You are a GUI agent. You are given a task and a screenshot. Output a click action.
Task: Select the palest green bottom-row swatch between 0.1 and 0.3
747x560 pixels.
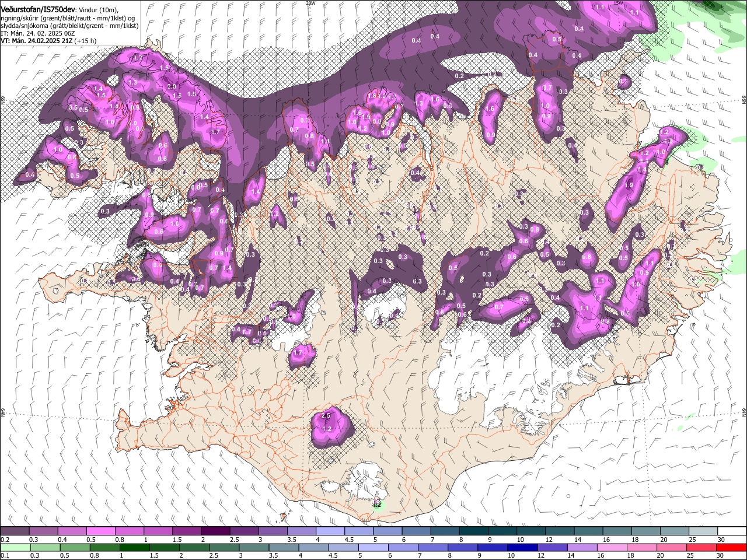click(15, 548)
